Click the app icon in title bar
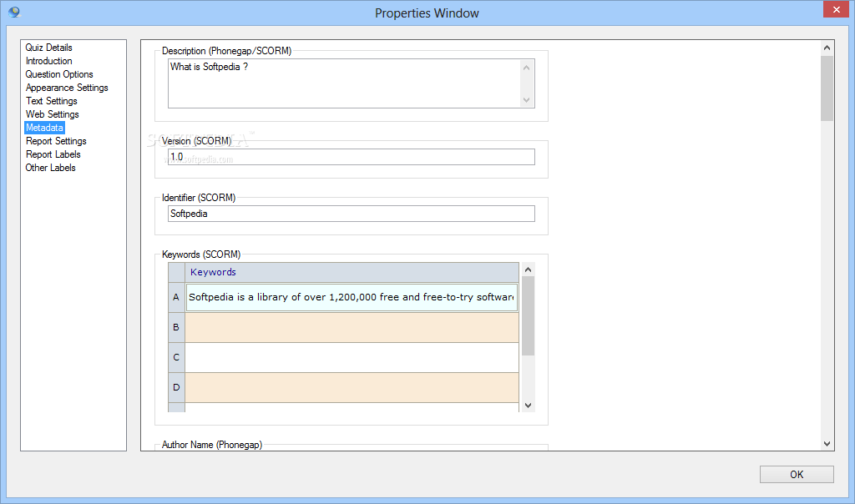The image size is (855, 504). click(13, 12)
